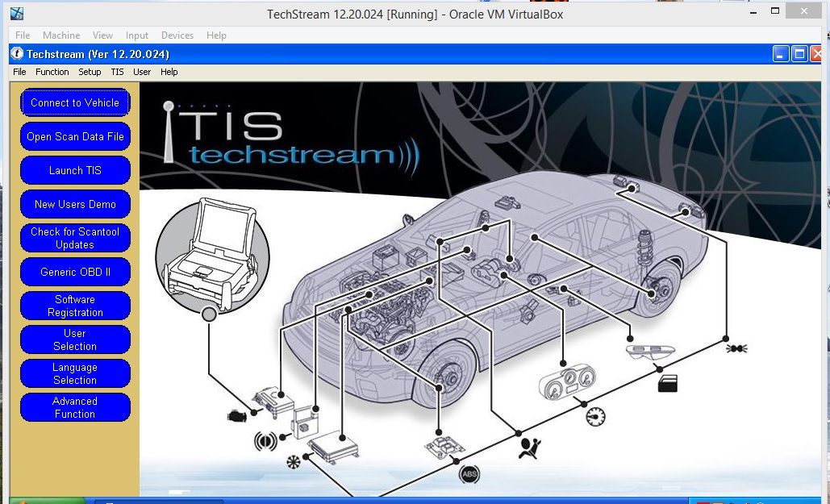830x504 pixels.
Task: Open the Techstream Help menu
Action: pyautogui.click(x=169, y=72)
